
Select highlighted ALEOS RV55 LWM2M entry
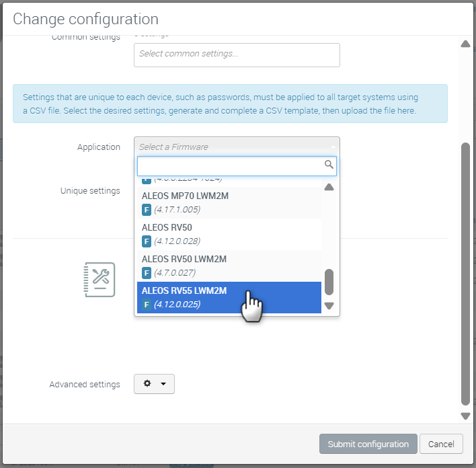(229, 298)
